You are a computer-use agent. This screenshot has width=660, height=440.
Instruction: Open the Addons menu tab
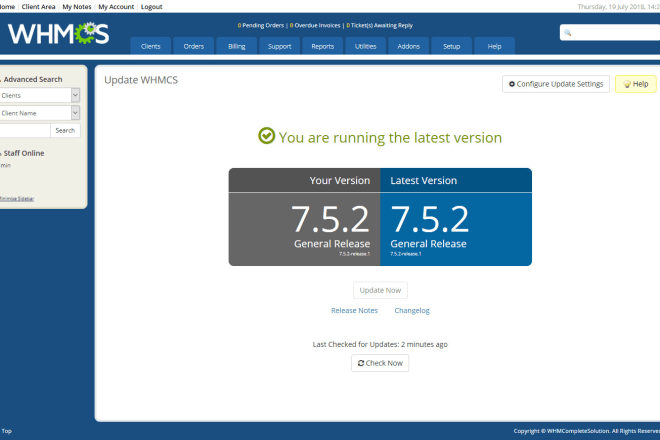pos(408,46)
